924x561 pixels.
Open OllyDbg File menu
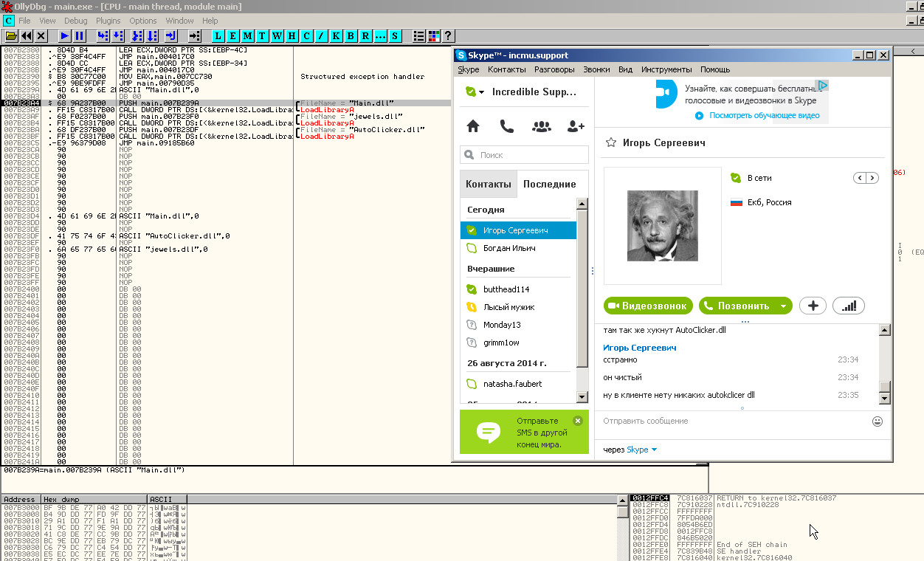point(24,21)
